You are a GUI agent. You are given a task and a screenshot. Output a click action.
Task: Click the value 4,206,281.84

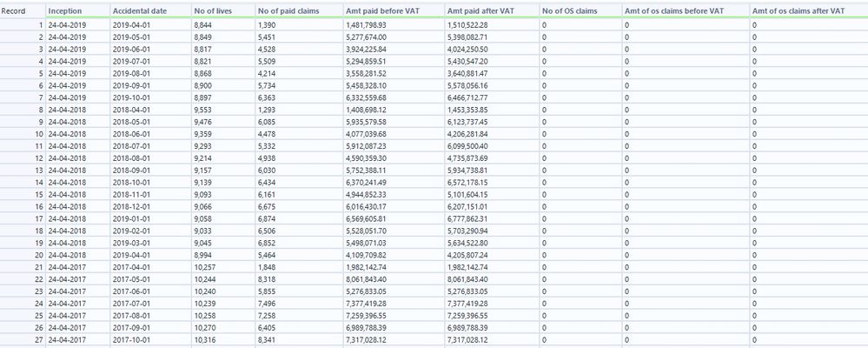(x=467, y=134)
